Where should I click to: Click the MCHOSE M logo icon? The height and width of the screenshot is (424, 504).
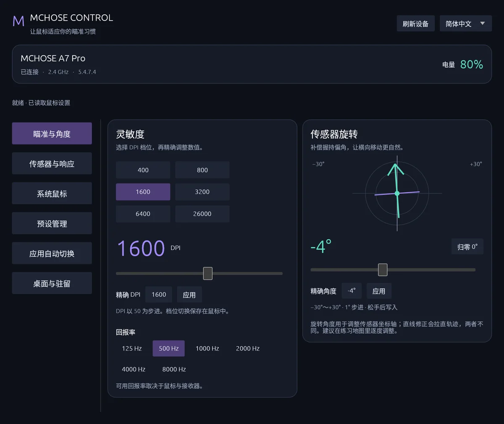(x=18, y=21)
